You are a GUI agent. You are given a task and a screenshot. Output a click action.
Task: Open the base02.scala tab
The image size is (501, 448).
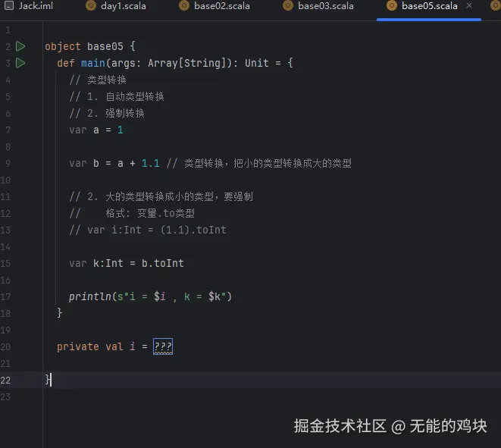coord(214,6)
